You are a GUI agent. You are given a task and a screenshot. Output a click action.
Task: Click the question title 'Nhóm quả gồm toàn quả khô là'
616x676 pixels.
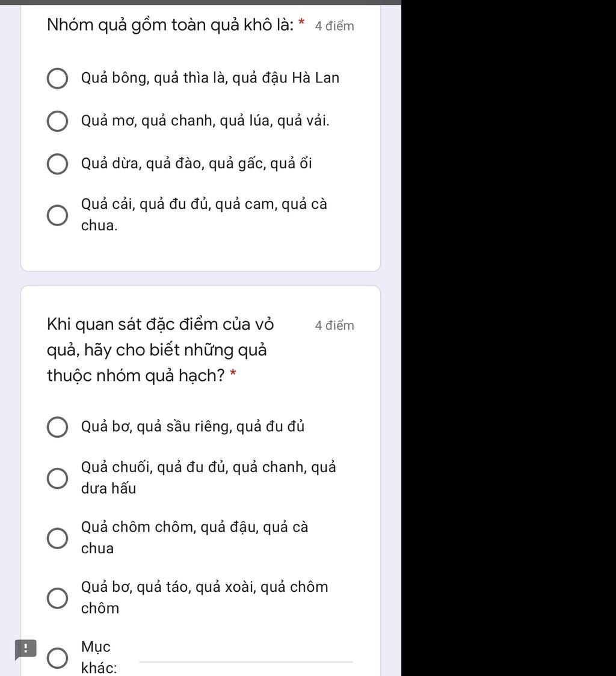click(x=170, y=25)
